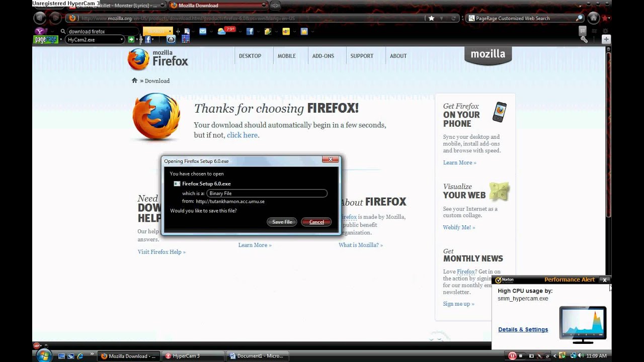This screenshot has width=644, height=362.
Task: Click the Facebook icon in the Yahoo toolbar
Action: (x=250, y=31)
